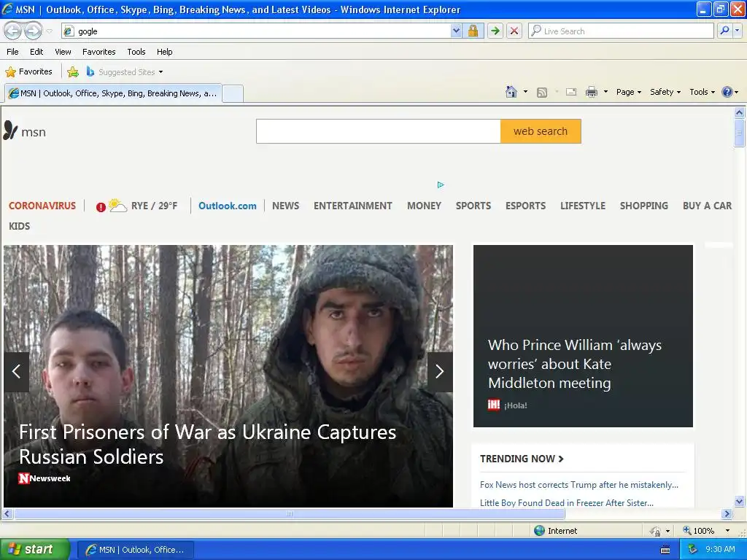Open the RYE / 29°F weather link
This screenshot has height=560, width=747.
pyautogui.click(x=154, y=206)
